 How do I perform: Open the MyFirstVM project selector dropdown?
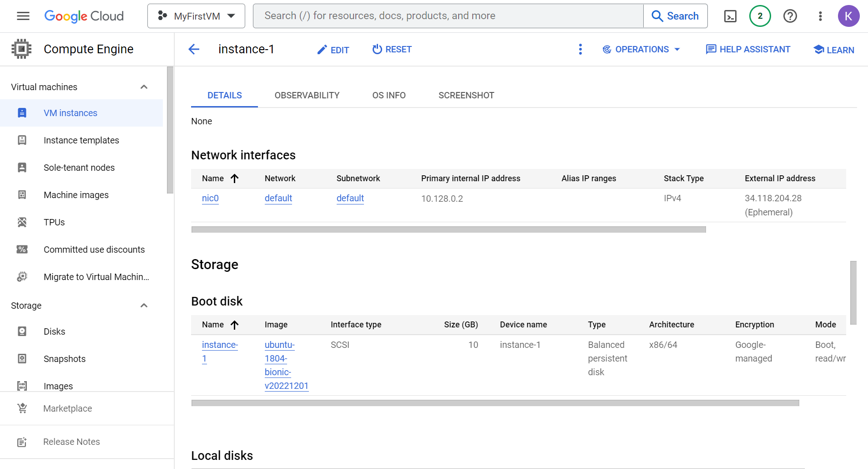[x=196, y=16]
